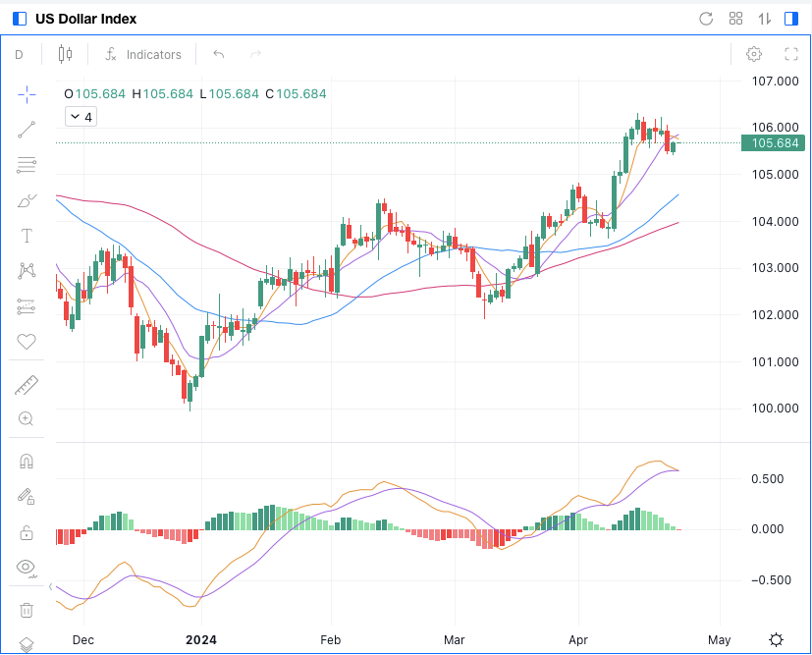Expand the collapsed indicator legend showing 4
Image resolution: width=812 pixels, height=655 pixels.
tap(81, 117)
